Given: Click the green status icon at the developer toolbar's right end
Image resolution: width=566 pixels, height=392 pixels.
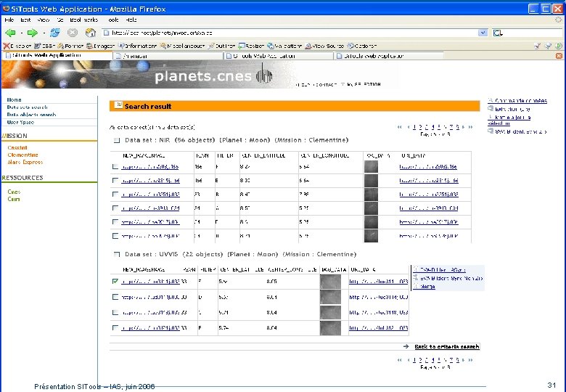Looking at the screenshot, I should point(559,46).
